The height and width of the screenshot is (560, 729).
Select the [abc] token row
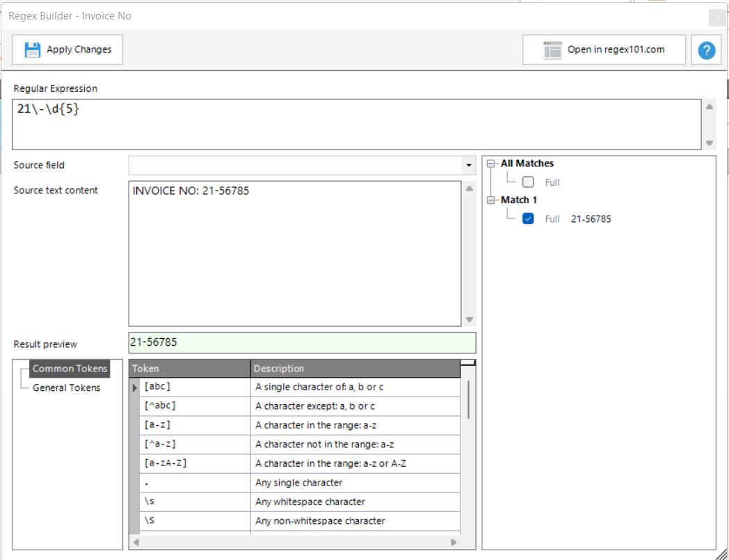(195, 387)
